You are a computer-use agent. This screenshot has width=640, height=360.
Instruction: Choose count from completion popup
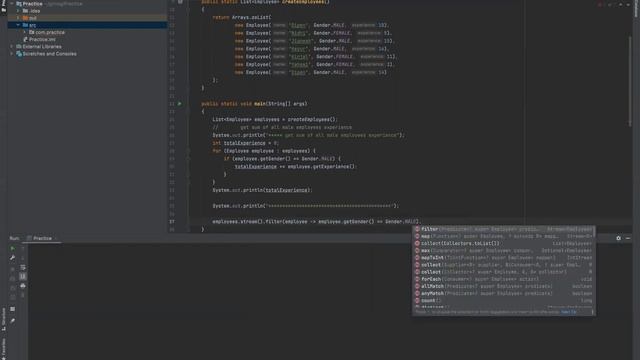[x=503, y=301]
